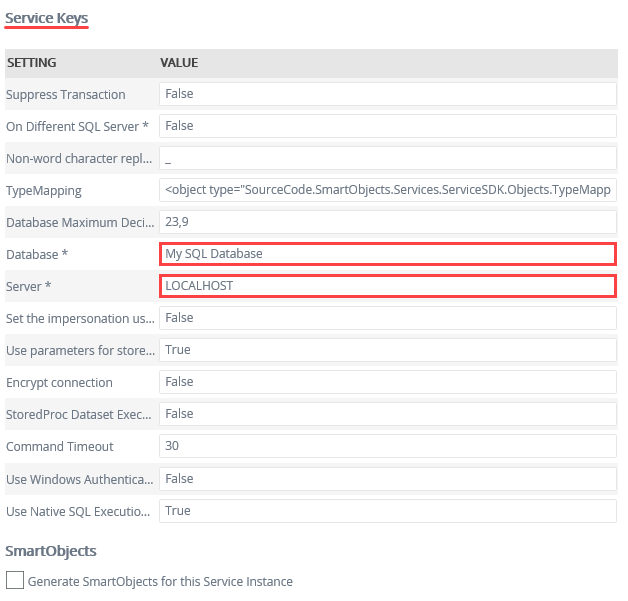Click the VALUE column header
Viewport: 628px width, 601px height.
[x=179, y=63]
